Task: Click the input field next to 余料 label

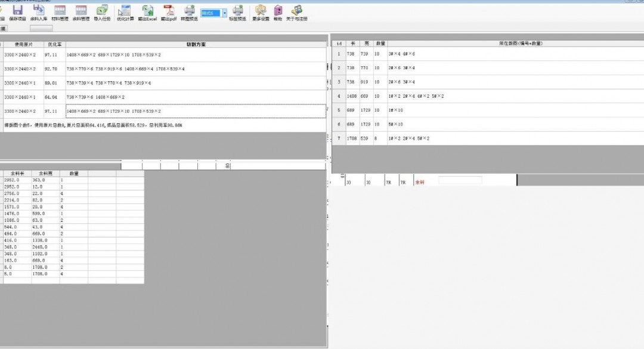Action: (460, 180)
